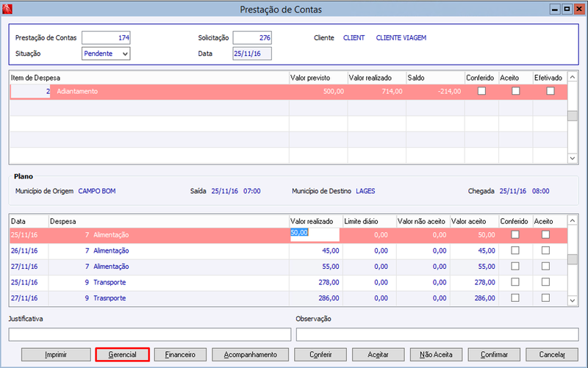Confirm with the Confirmar button
588x368 pixels.
pos(494,355)
